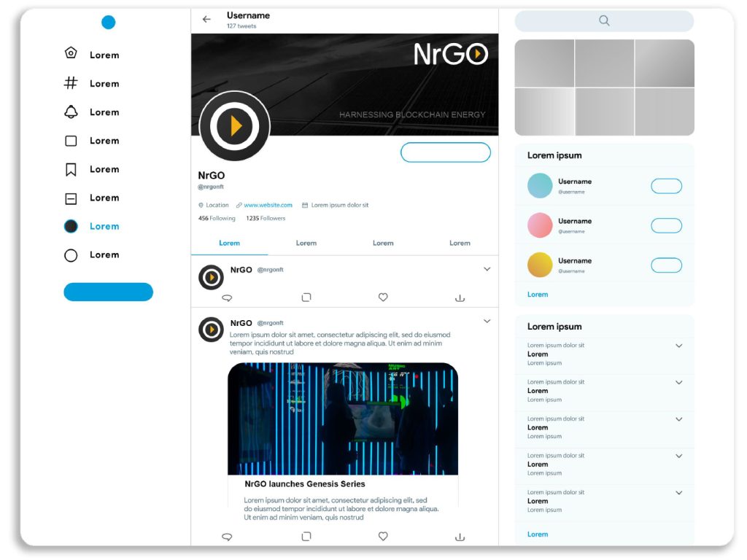Open the second Lorem tab on the profile

[306, 242]
